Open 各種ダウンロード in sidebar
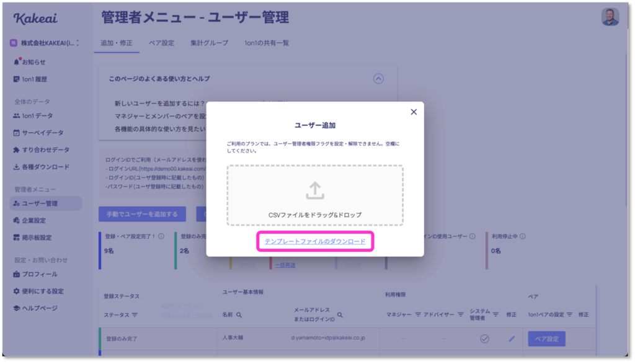Screen dimensions: 635x364 click(42, 167)
